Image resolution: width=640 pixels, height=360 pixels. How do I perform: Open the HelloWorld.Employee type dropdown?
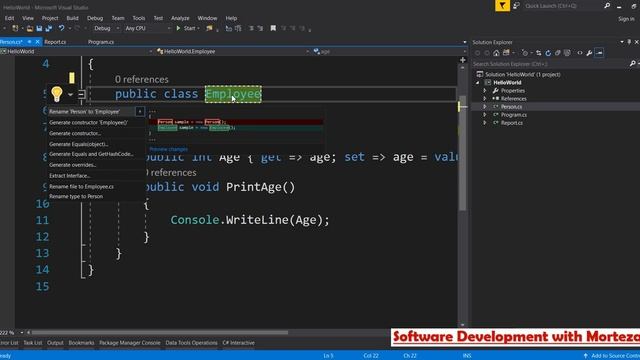(x=233, y=51)
